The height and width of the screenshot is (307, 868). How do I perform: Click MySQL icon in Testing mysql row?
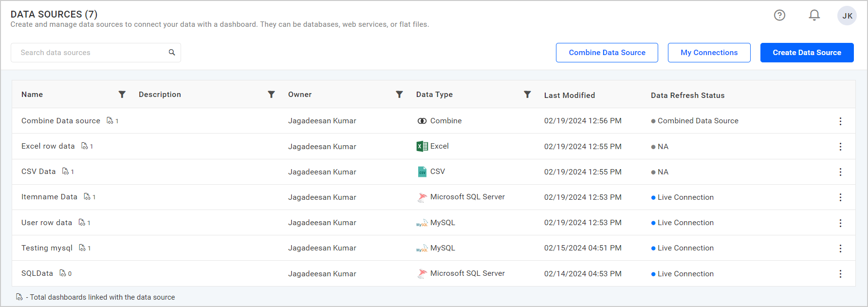click(x=422, y=248)
